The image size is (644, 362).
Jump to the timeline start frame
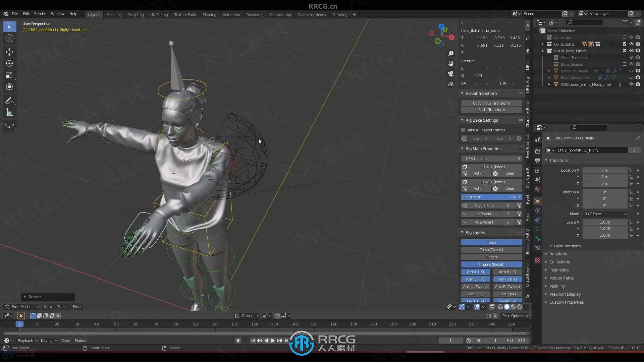click(x=253, y=341)
